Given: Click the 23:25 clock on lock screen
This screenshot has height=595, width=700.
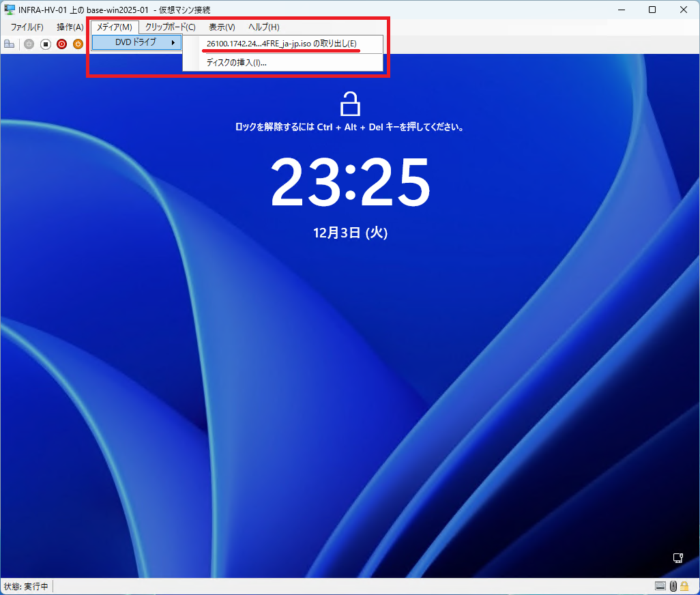Looking at the screenshot, I should [351, 182].
